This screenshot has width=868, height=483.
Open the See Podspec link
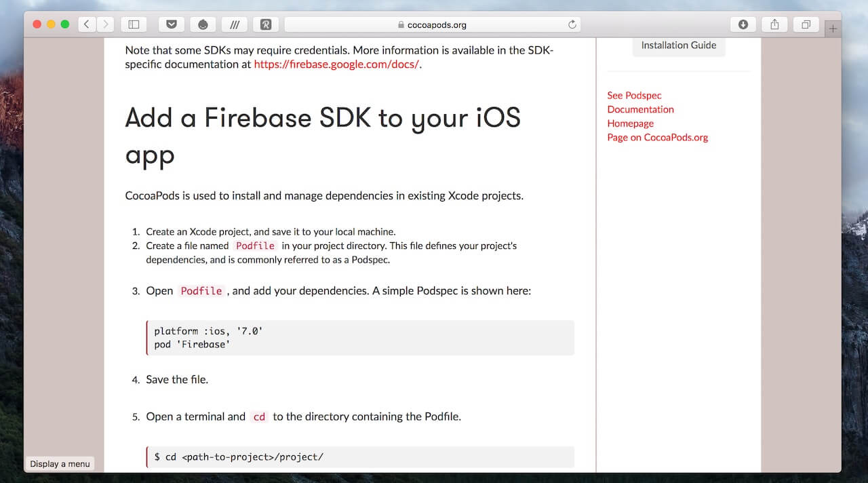click(x=634, y=96)
